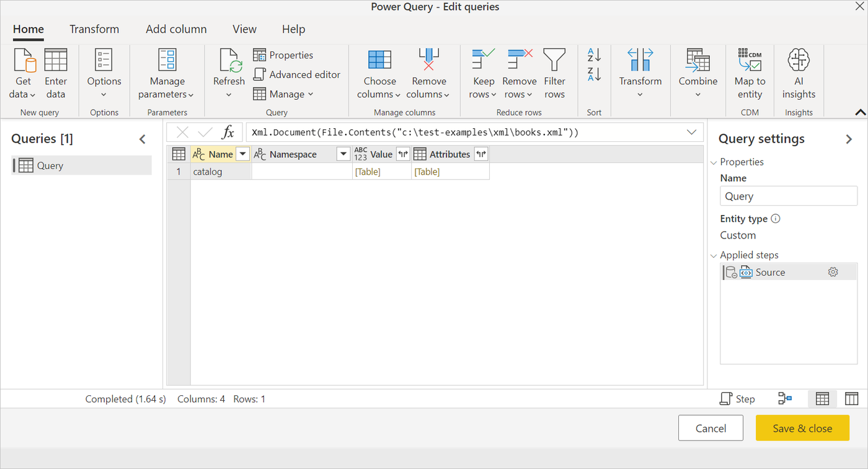The width and height of the screenshot is (868, 469).
Task: Open the Transform ribbon button
Action: [640, 73]
